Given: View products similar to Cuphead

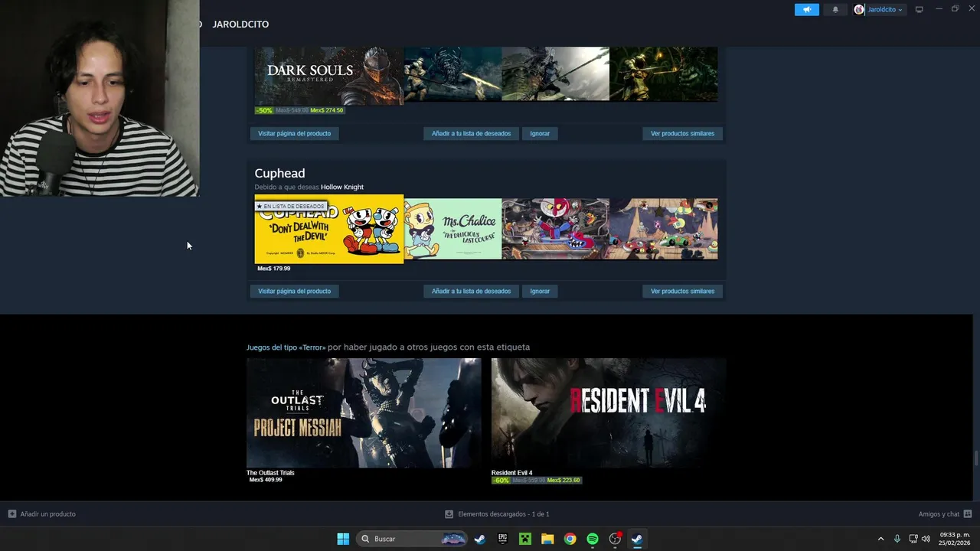Looking at the screenshot, I should (x=682, y=291).
